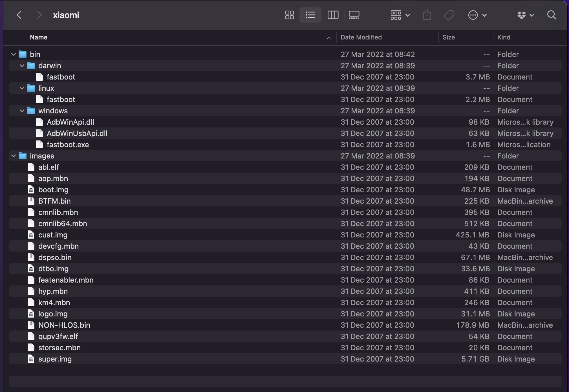The image size is (569, 392).
Task: Select cmnlib.mbn file
Action: point(285,212)
